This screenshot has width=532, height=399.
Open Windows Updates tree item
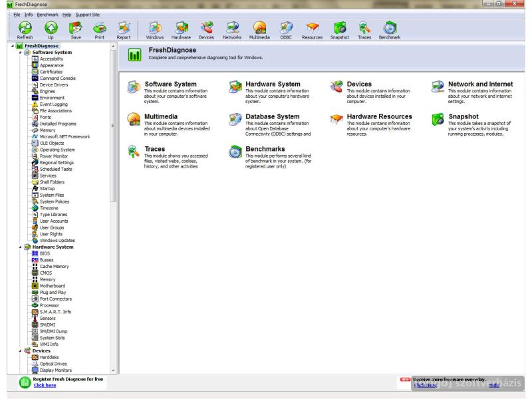tap(57, 241)
